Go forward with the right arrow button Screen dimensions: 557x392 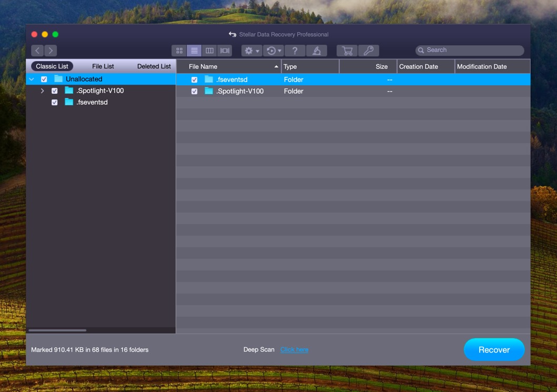tap(51, 51)
